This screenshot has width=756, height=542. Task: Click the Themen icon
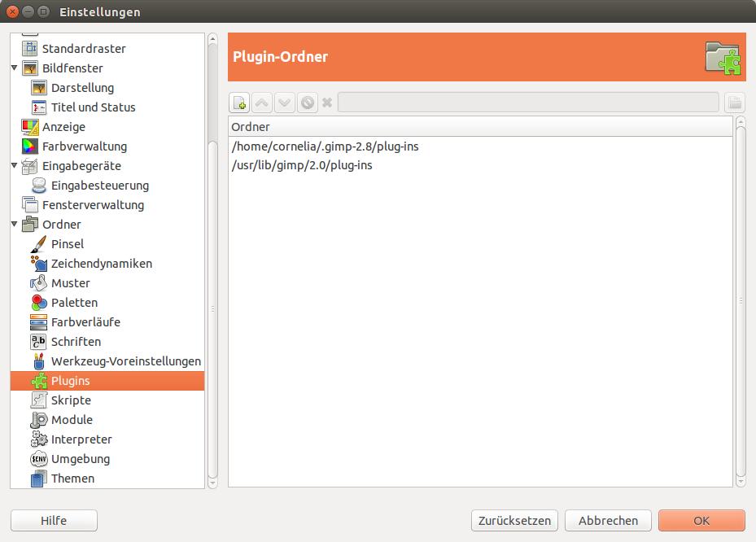pos(39,479)
